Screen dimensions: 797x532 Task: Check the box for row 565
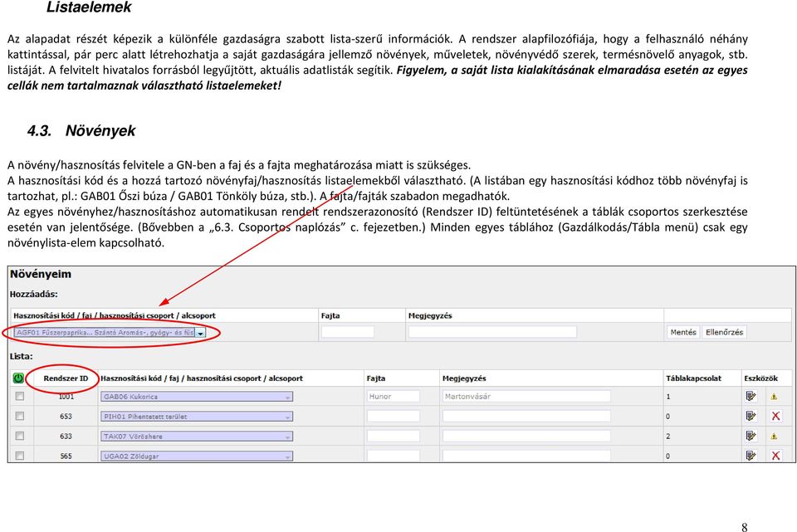pos(20,456)
